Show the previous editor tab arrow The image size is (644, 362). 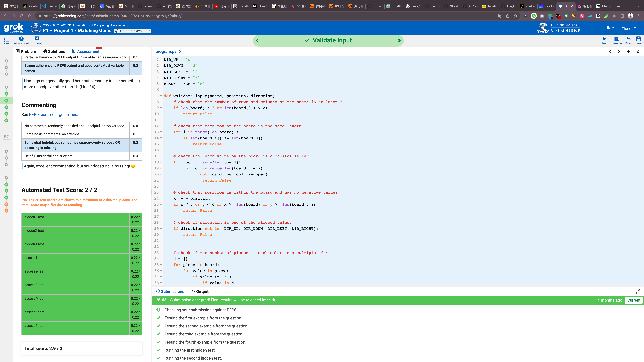pos(610,51)
